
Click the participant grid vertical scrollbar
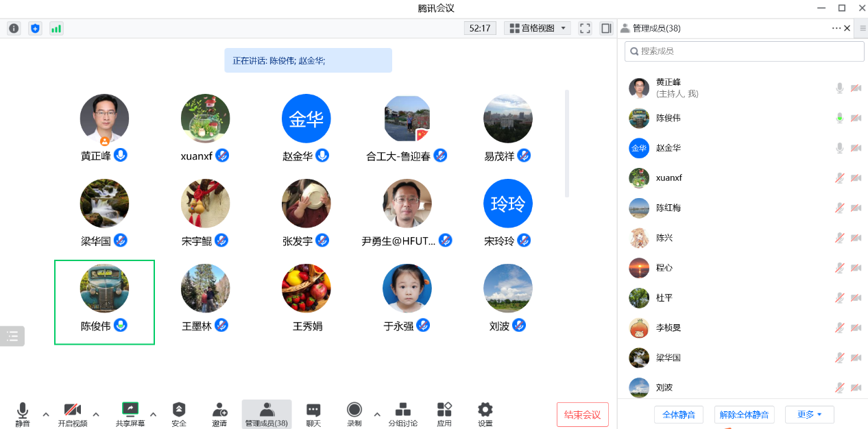[566, 144]
